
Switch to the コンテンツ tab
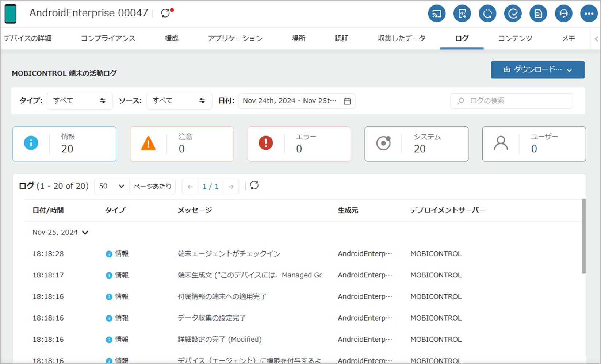515,38
